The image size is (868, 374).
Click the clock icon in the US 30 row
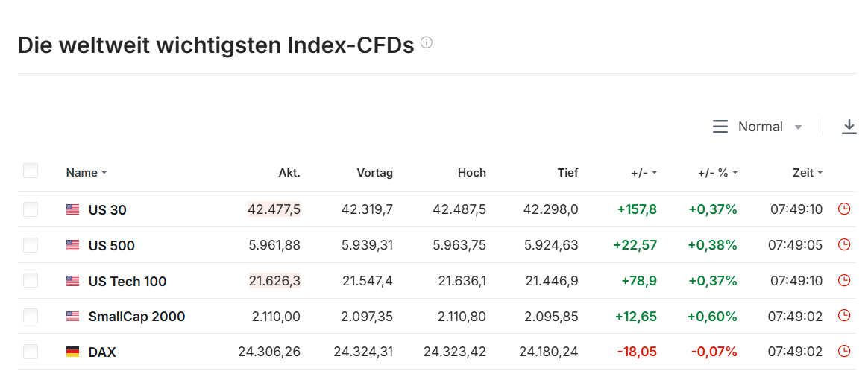click(x=844, y=209)
